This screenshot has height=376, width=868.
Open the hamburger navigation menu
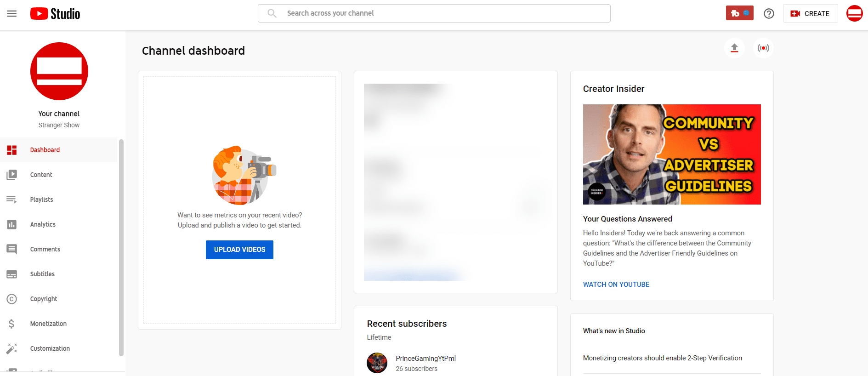(12, 14)
